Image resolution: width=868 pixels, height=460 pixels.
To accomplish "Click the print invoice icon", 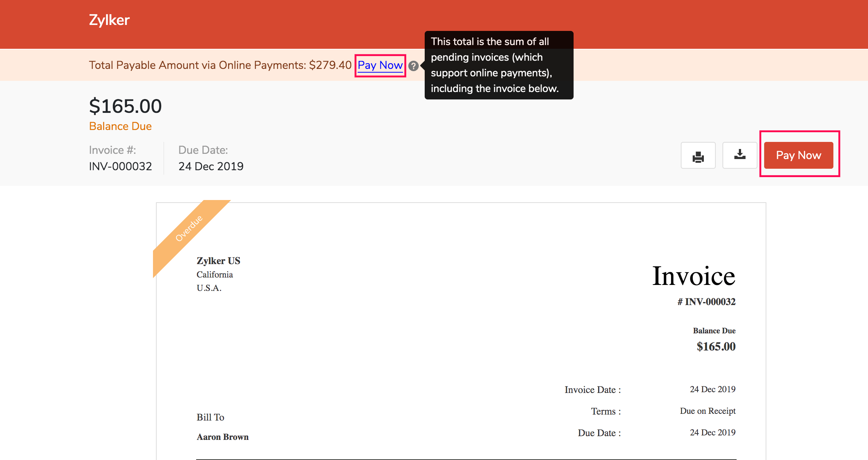I will [698, 155].
